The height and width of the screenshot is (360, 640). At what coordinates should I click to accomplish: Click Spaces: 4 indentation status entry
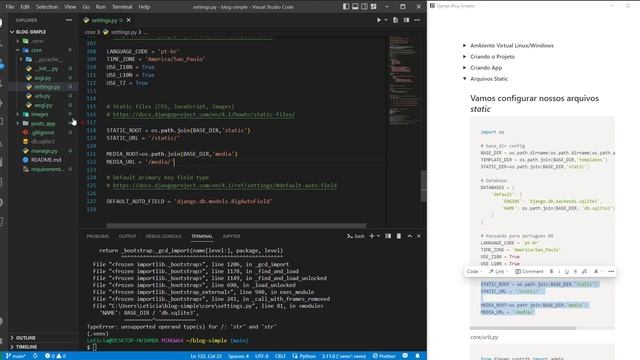[x=238, y=356]
